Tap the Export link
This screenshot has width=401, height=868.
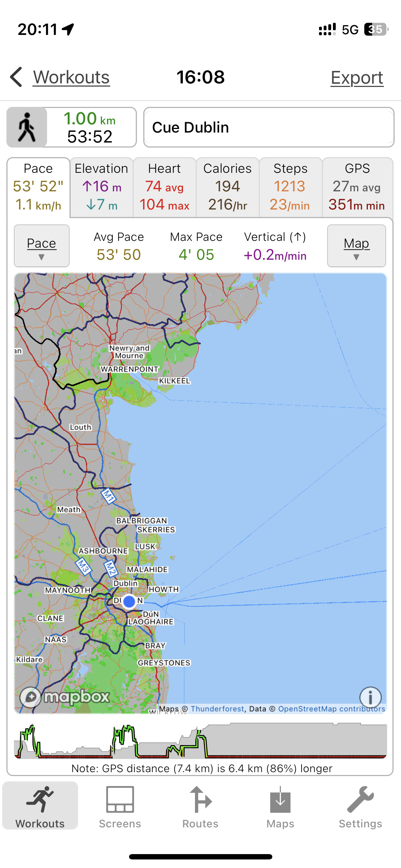357,78
